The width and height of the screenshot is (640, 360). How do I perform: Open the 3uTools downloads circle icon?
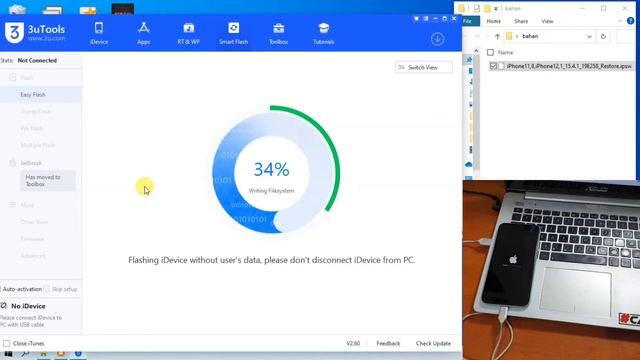tap(438, 39)
